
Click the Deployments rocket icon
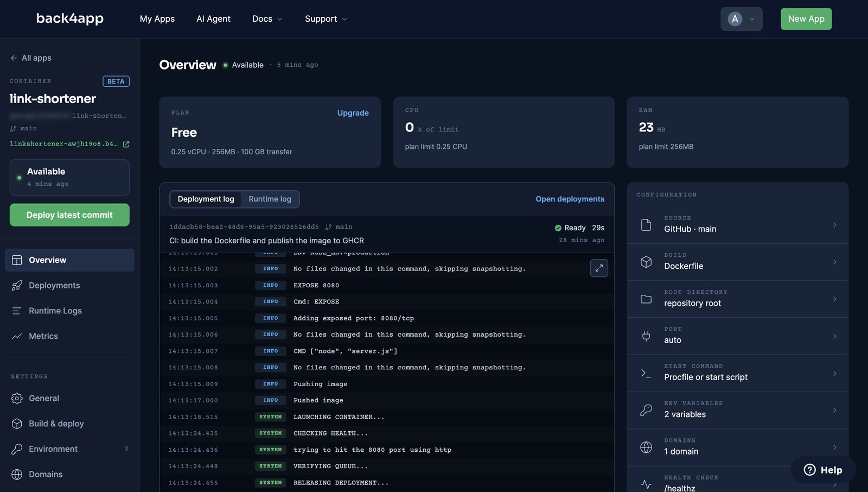tap(17, 286)
